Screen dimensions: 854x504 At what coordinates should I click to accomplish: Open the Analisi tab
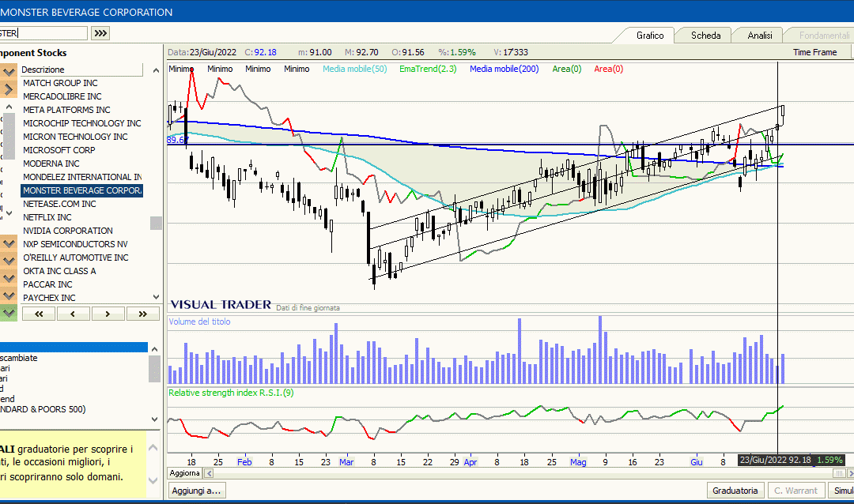click(759, 36)
